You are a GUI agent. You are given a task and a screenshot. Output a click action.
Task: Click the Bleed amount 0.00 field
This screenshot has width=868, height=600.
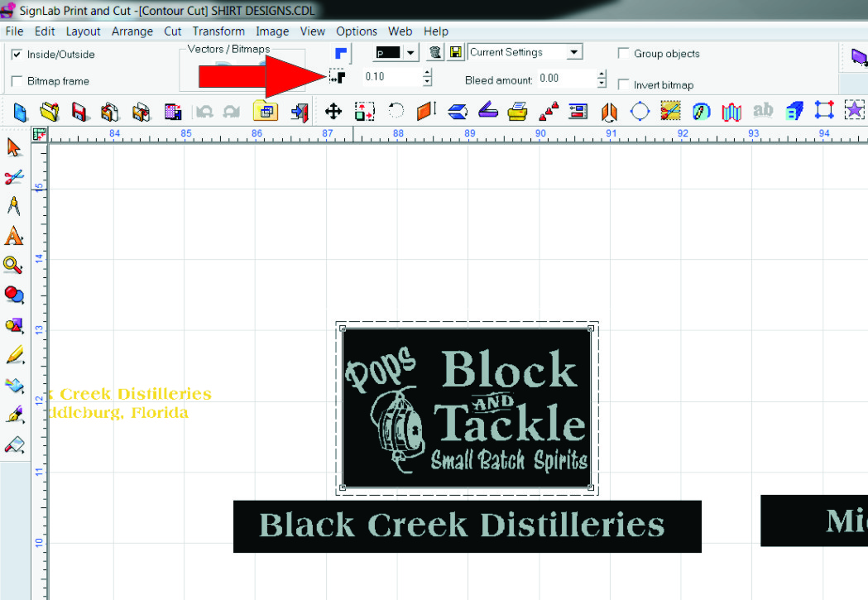tap(568, 79)
